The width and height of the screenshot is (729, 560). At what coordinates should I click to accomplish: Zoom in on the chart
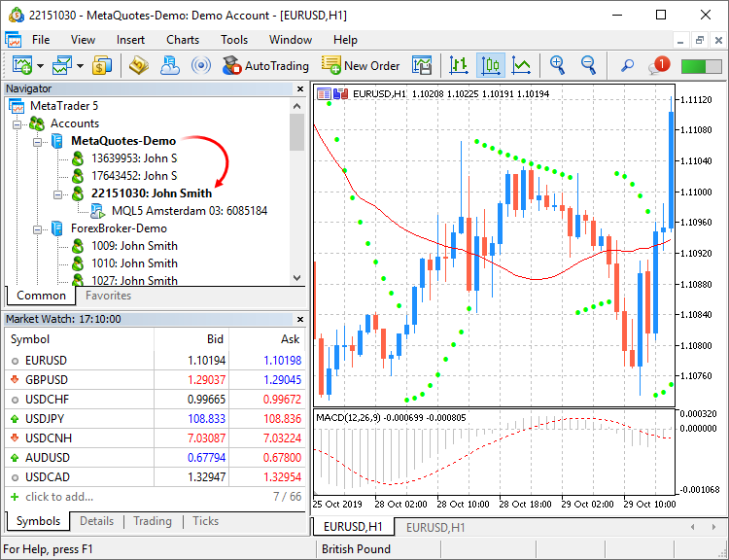557,66
